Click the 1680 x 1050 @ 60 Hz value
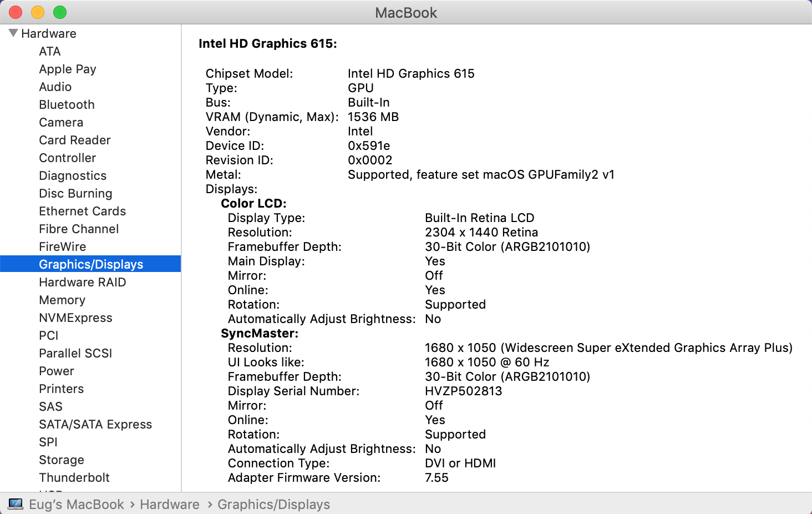The width and height of the screenshot is (812, 514). pos(487,362)
